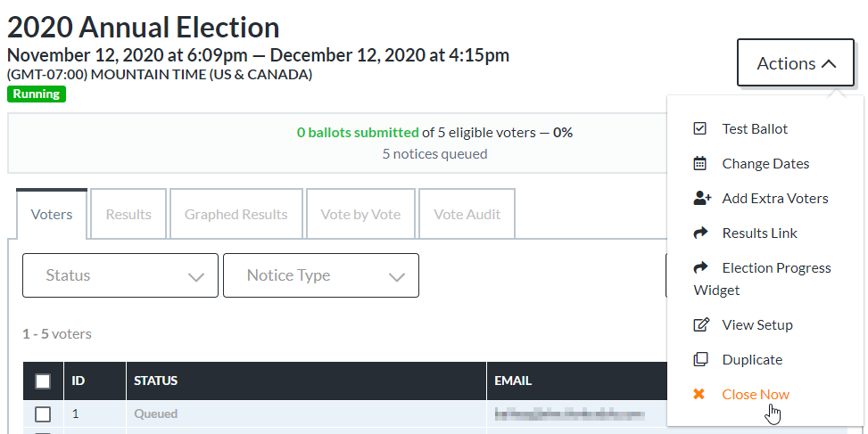Click the STATUS column header
Screen dimensions: 868x434
point(155,381)
